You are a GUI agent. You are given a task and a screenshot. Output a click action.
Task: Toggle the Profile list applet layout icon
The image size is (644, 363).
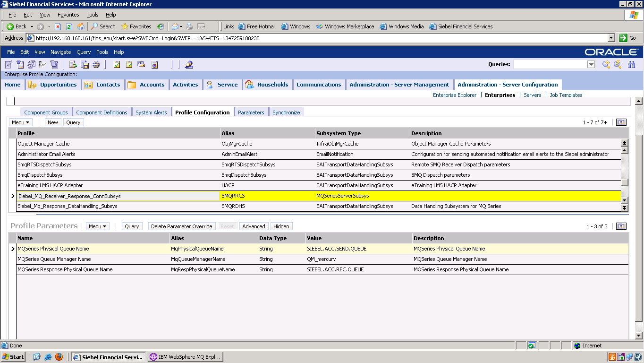point(621,122)
